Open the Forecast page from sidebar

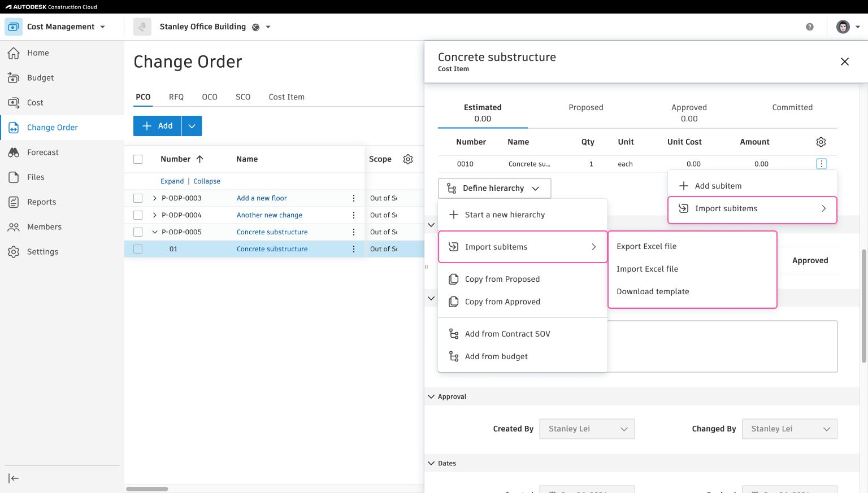pos(42,152)
